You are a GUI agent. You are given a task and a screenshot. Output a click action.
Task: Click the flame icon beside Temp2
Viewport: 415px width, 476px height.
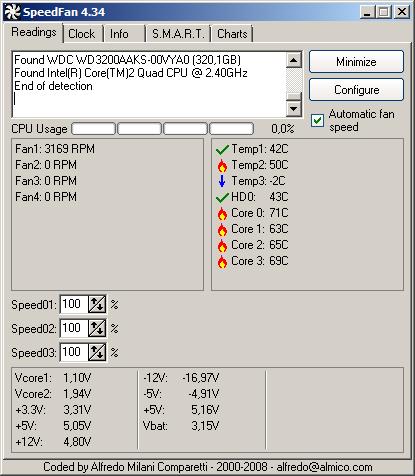pos(222,165)
